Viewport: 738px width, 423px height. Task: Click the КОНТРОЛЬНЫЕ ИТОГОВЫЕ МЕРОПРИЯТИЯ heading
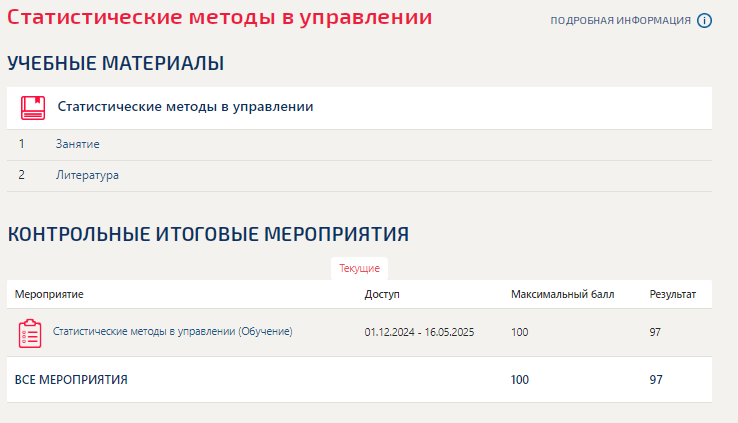(208, 234)
